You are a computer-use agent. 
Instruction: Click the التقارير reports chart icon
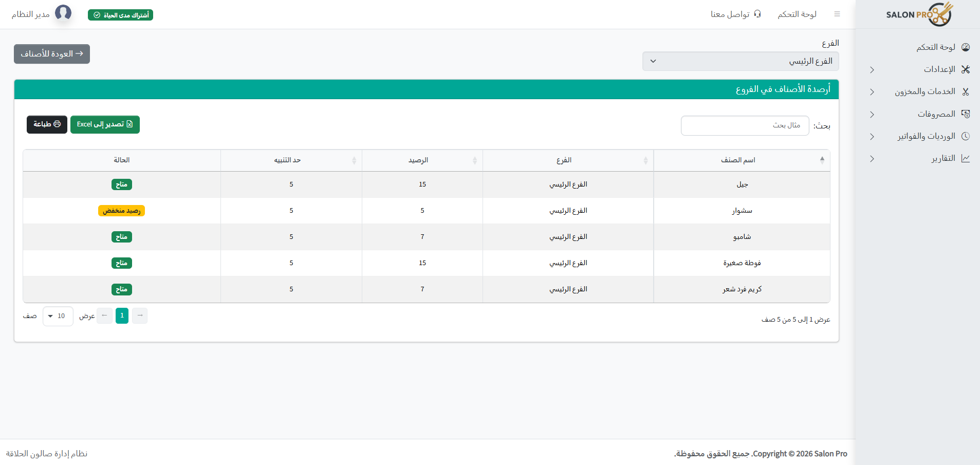coord(966,158)
